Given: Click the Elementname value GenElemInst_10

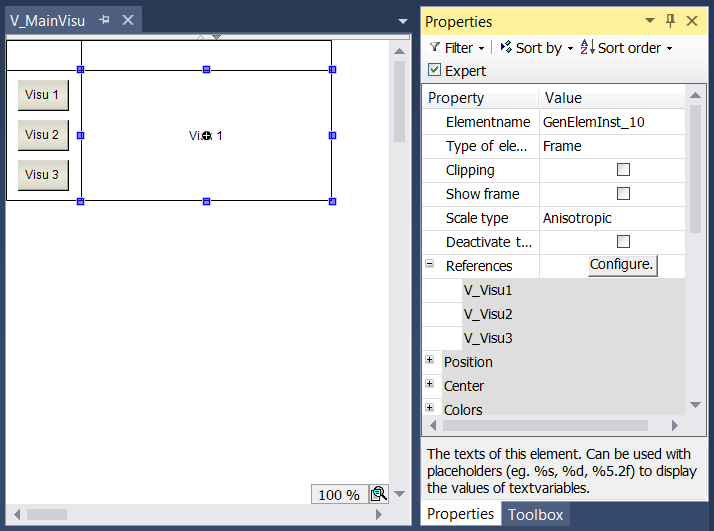Looking at the screenshot, I should [x=612, y=122].
